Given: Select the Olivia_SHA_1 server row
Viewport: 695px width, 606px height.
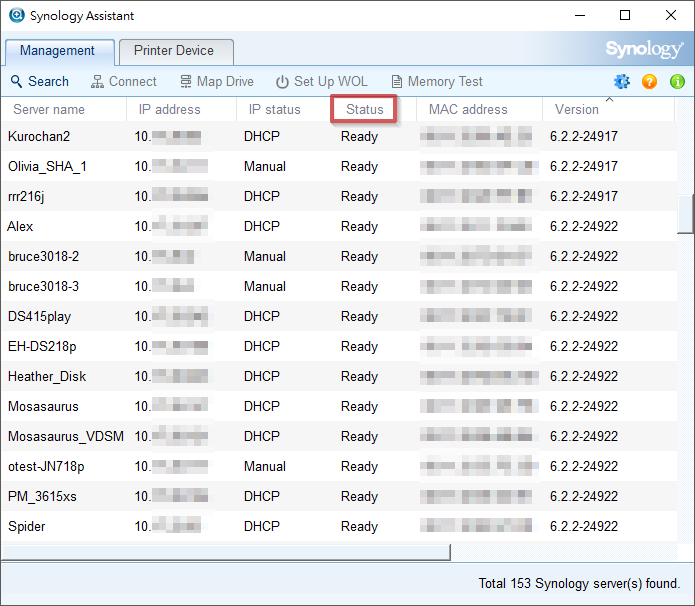Looking at the screenshot, I should click(x=339, y=166).
